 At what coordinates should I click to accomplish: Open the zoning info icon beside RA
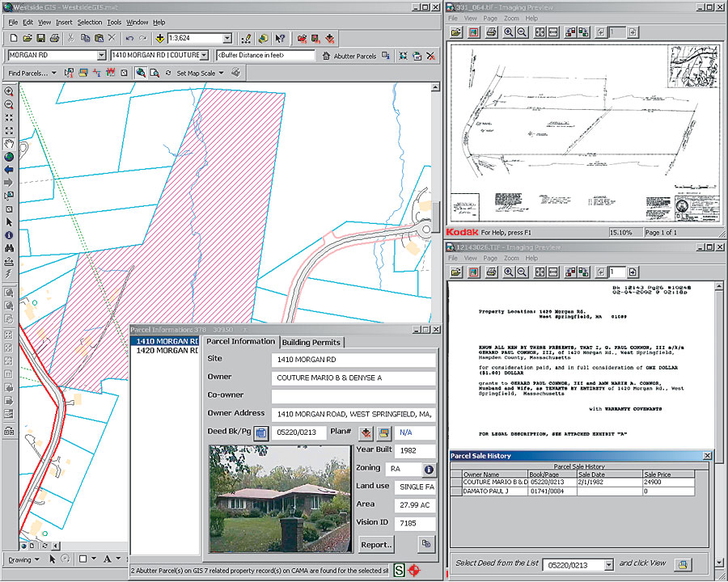click(x=428, y=469)
